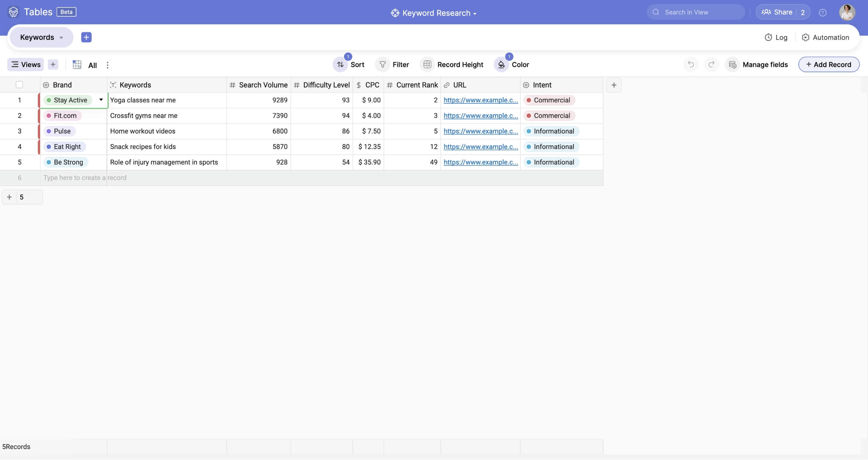Click the help question mark icon
This screenshot has width=868, height=460.
click(x=822, y=13)
